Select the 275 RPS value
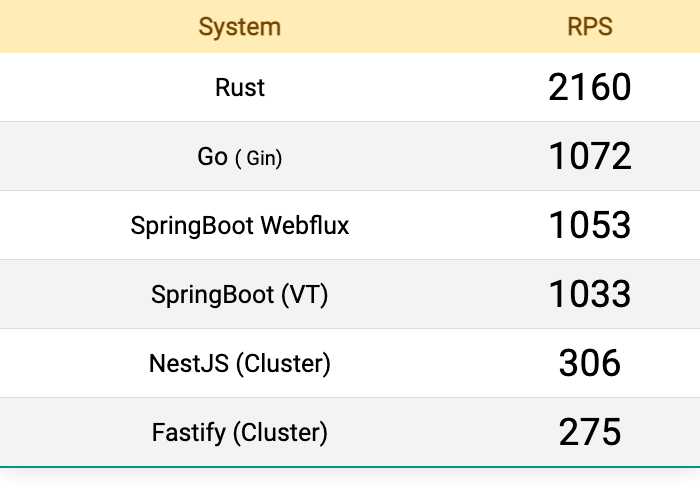Viewport: 700px width, 500px height. point(590,432)
